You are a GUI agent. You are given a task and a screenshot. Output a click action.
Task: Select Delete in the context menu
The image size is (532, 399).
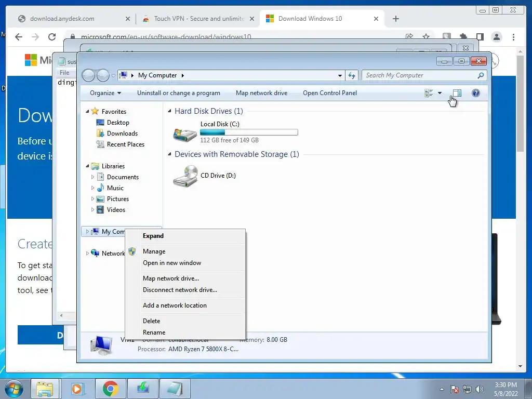[x=151, y=321]
